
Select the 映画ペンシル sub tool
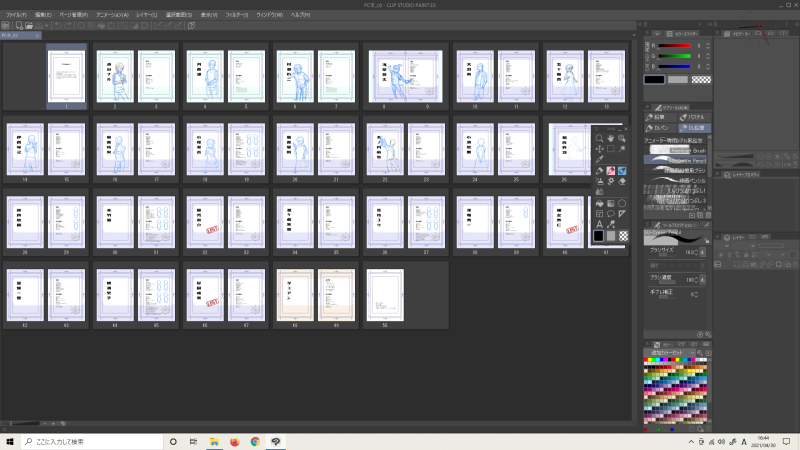[676, 181]
